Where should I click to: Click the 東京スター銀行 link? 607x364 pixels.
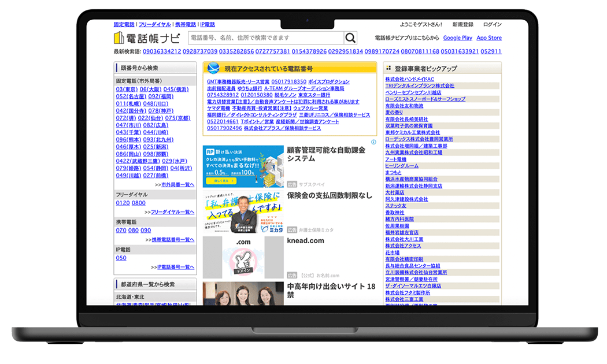coord(314,95)
